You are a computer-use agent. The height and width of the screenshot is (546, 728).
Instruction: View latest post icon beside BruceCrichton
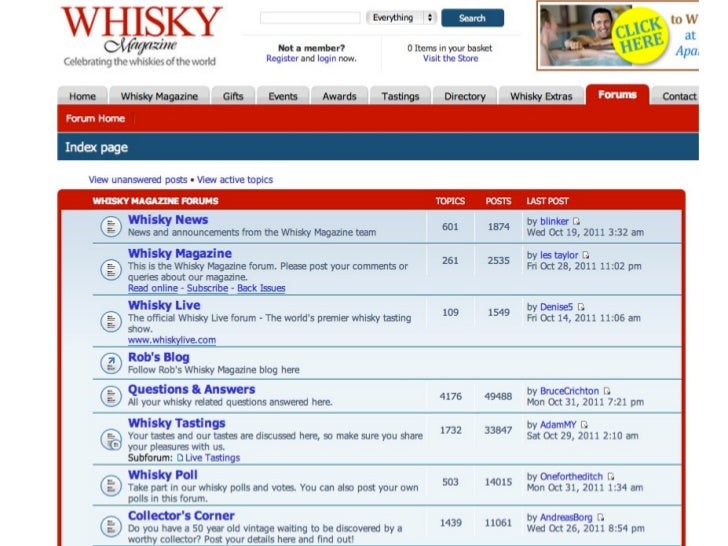point(607,391)
